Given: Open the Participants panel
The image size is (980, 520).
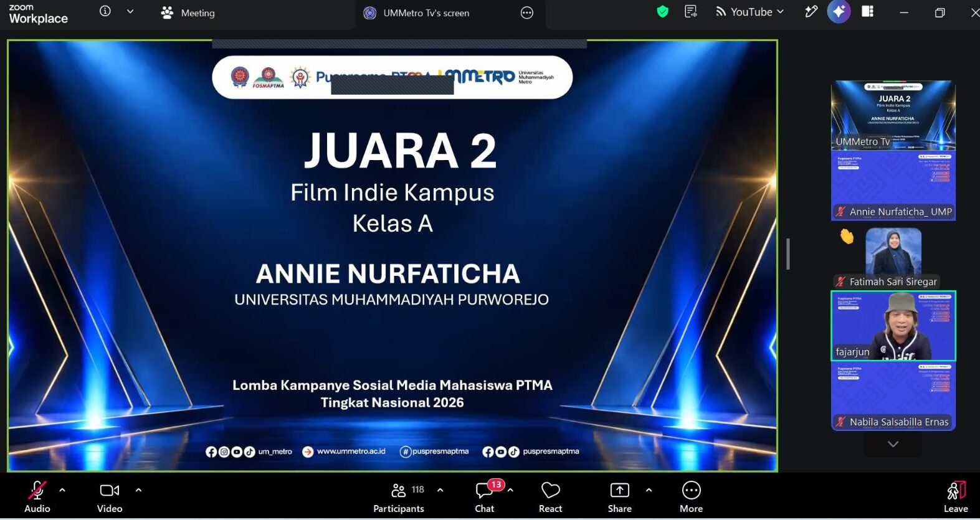Looking at the screenshot, I should pyautogui.click(x=399, y=497).
